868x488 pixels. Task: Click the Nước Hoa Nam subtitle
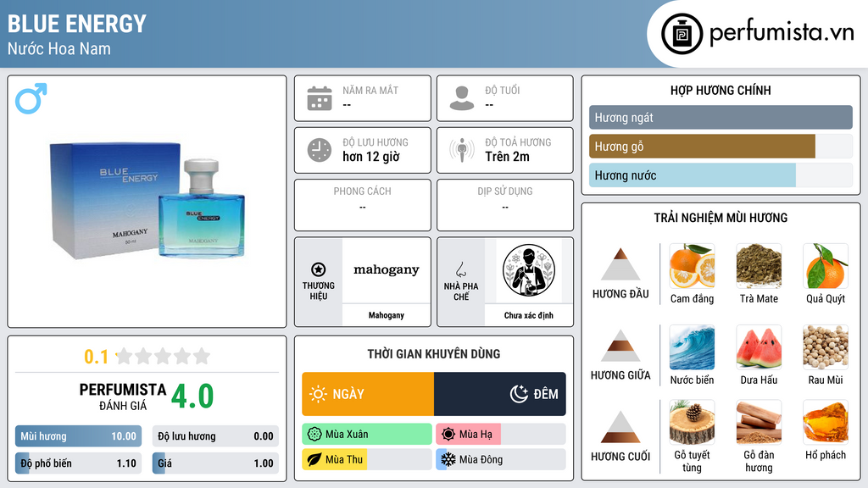(59, 48)
